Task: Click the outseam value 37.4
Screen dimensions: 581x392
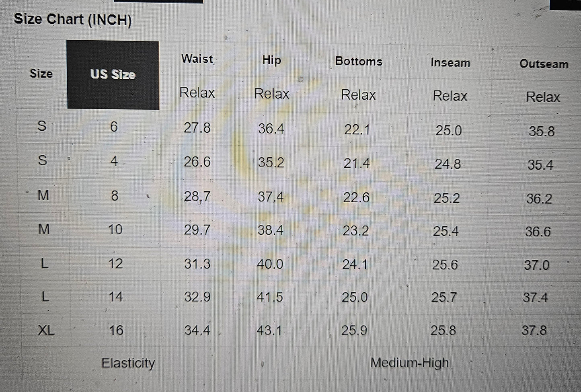Action: [535, 298]
